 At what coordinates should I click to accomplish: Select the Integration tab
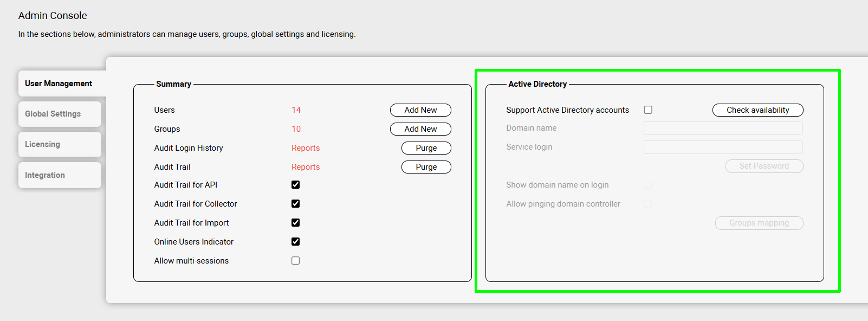point(45,175)
